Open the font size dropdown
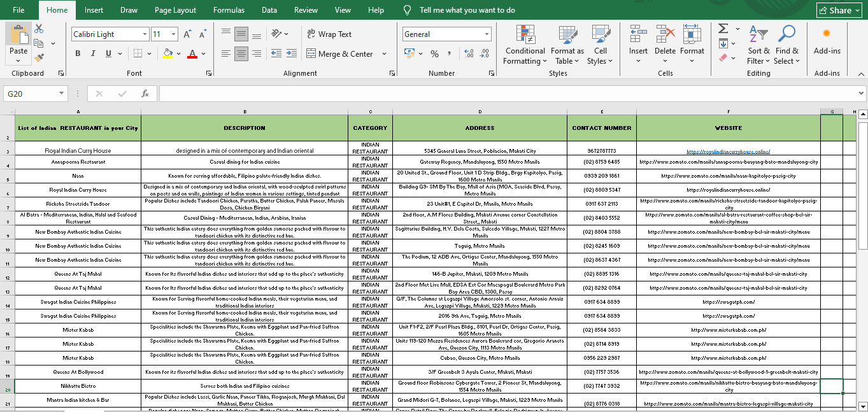The image size is (868, 412). (174, 34)
